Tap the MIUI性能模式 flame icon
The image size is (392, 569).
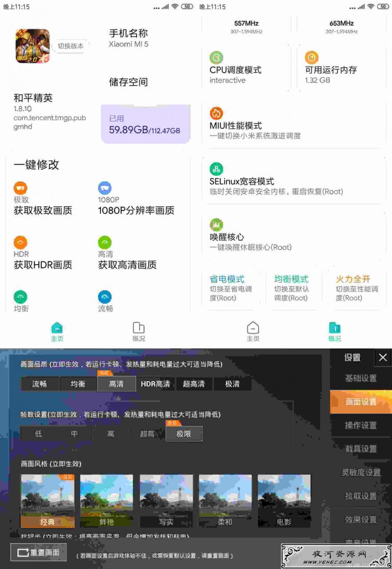tap(216, 113)
